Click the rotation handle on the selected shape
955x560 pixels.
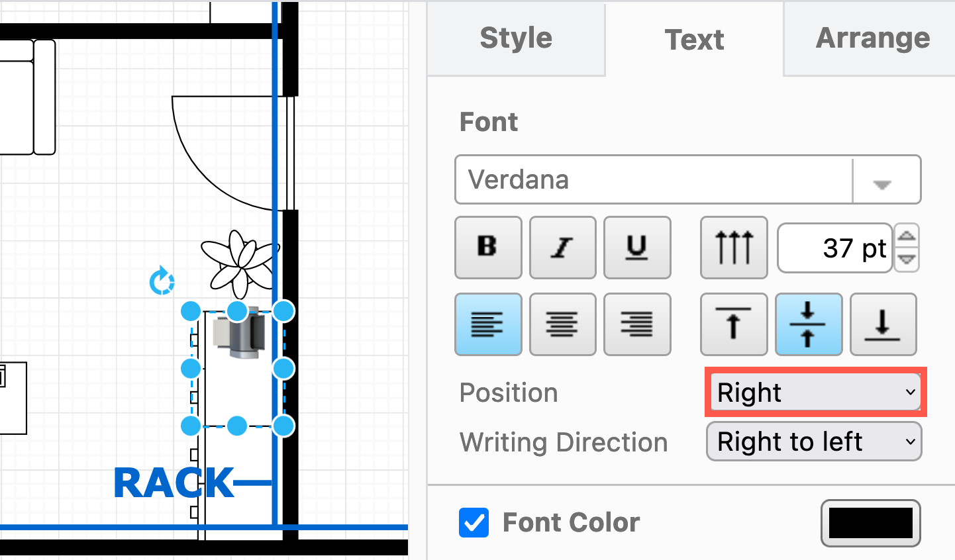(162, 281)
